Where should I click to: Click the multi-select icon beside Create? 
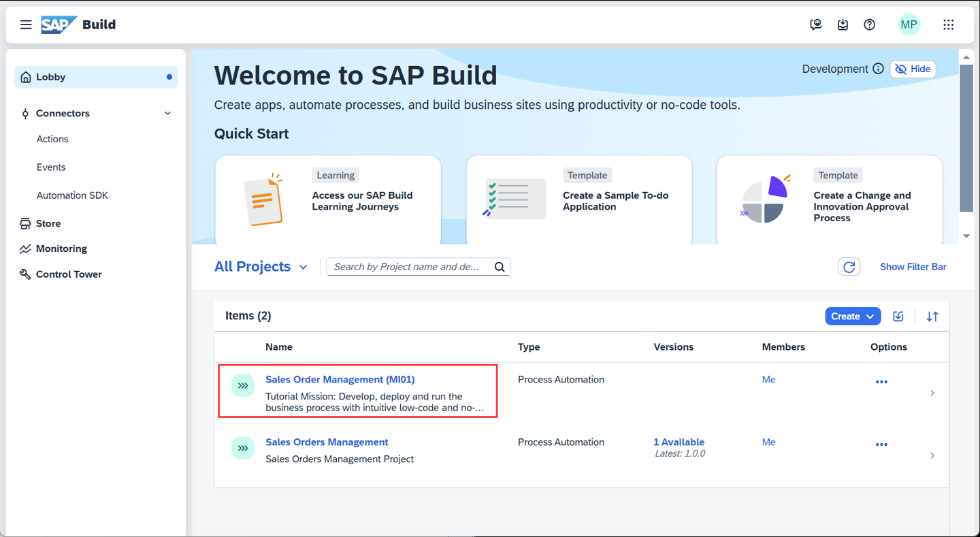[898, 316]
